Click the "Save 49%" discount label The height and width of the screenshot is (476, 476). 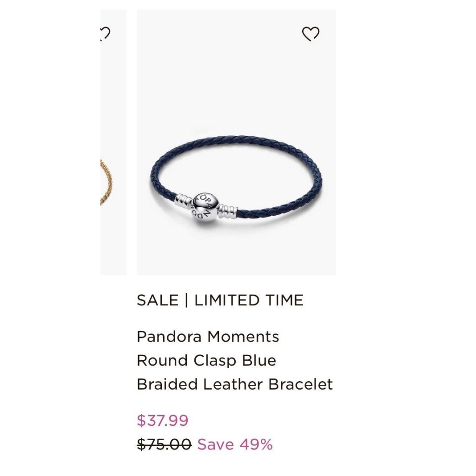(235, 444)
